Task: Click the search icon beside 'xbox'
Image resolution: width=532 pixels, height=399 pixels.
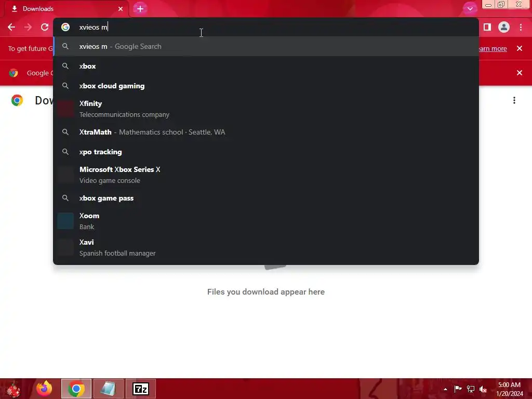Action: [65, 66]
